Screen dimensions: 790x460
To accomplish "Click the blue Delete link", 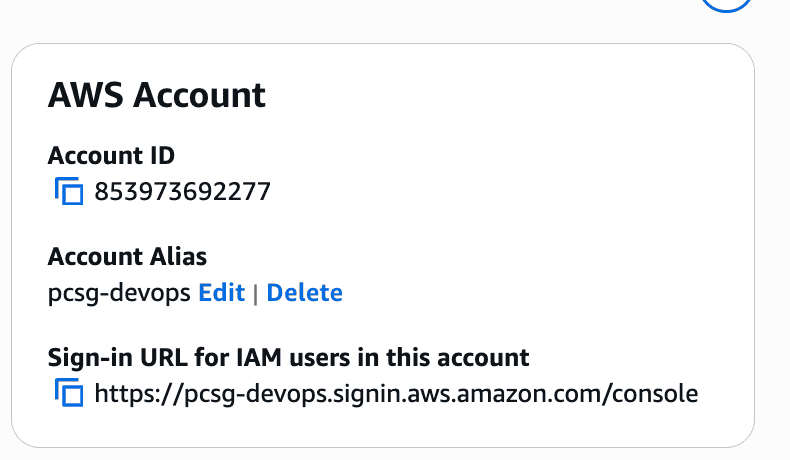I will (304, 293).
